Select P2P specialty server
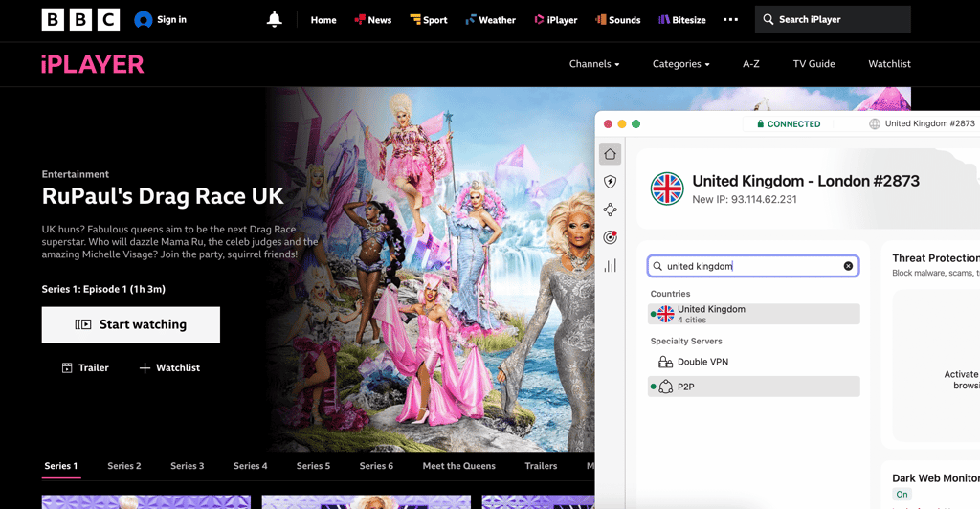This screenshot has height=509, width=980. 754,387
